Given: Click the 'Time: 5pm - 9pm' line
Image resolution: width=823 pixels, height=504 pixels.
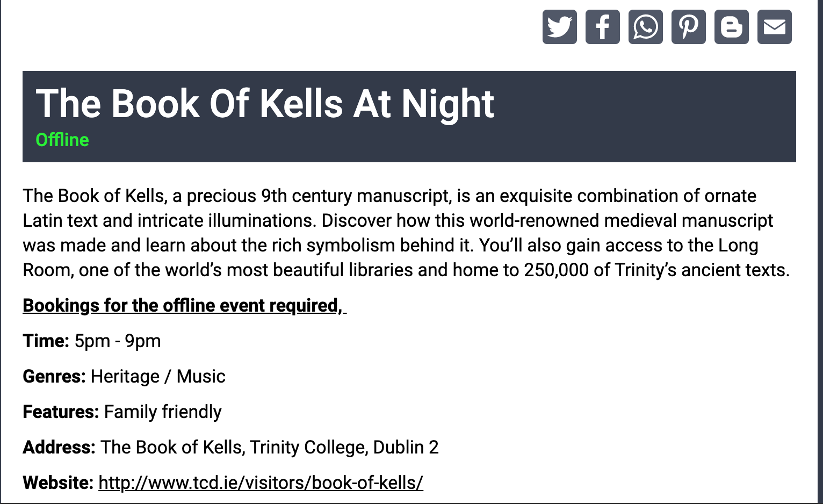Looking at the screenshot, I should click(x=92, y=341).
